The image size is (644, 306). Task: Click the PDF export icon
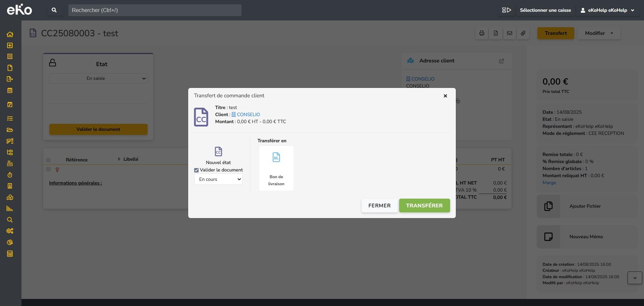point(496,33)
